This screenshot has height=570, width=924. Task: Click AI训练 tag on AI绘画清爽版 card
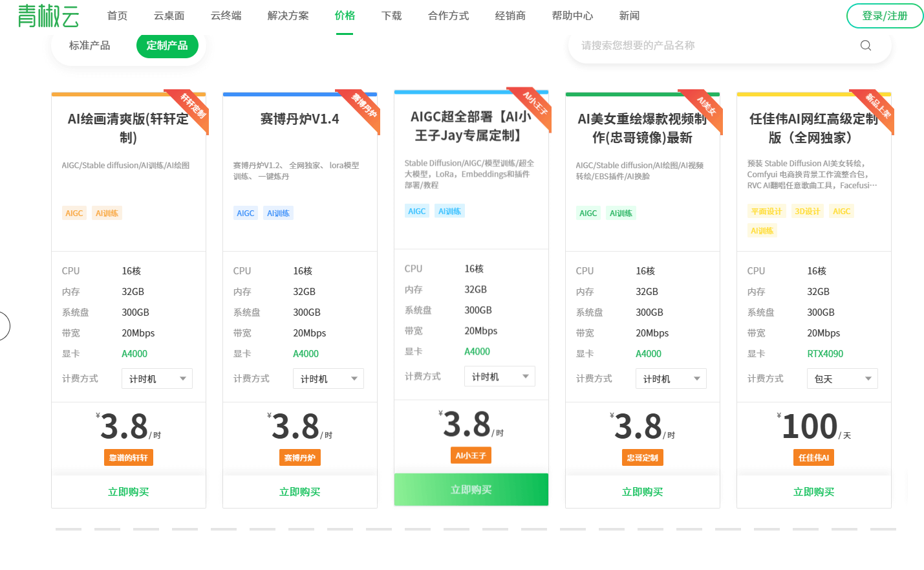tap(107, 213)
